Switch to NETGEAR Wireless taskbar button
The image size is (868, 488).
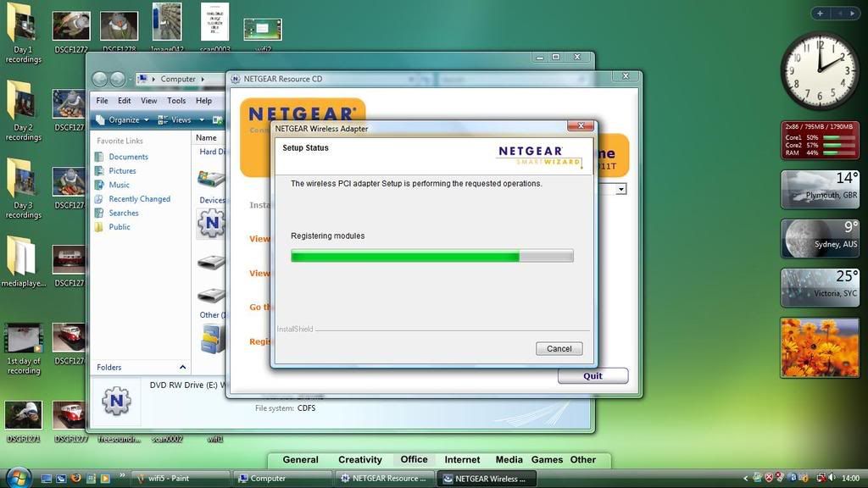click(x=487, y=479)
